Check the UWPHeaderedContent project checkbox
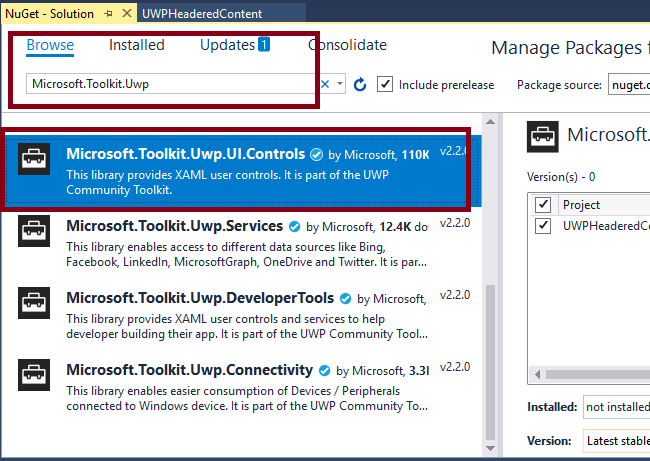The width and height of the screenshot is (650, 461). tap(543, 226)
